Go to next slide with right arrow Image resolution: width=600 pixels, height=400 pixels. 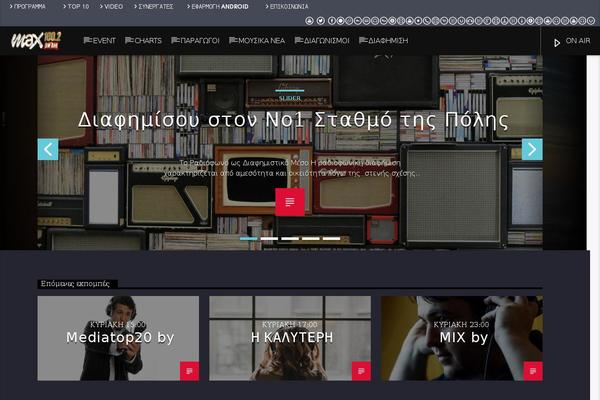[x=532, y=149]
